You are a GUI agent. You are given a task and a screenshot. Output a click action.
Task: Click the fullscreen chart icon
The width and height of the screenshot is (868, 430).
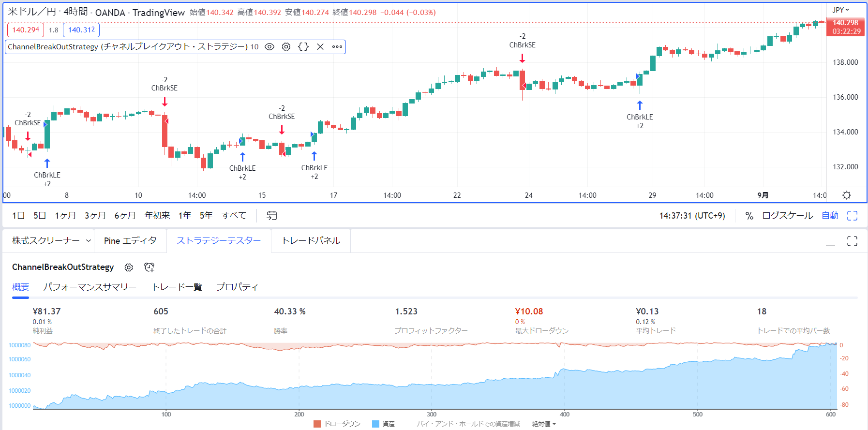pyautogui.click(x=852, y=216)
